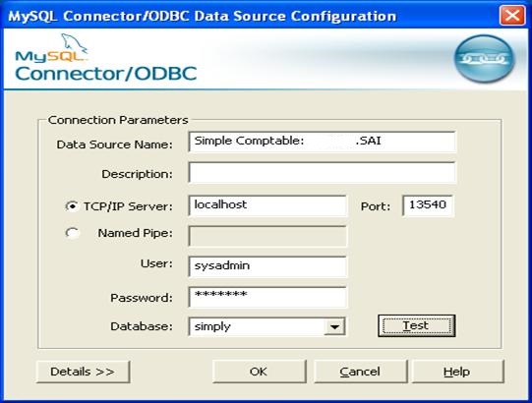Screen dimensions: 532x403
Task: Open Help for the ODBC configuration
Action: (457, 372)
